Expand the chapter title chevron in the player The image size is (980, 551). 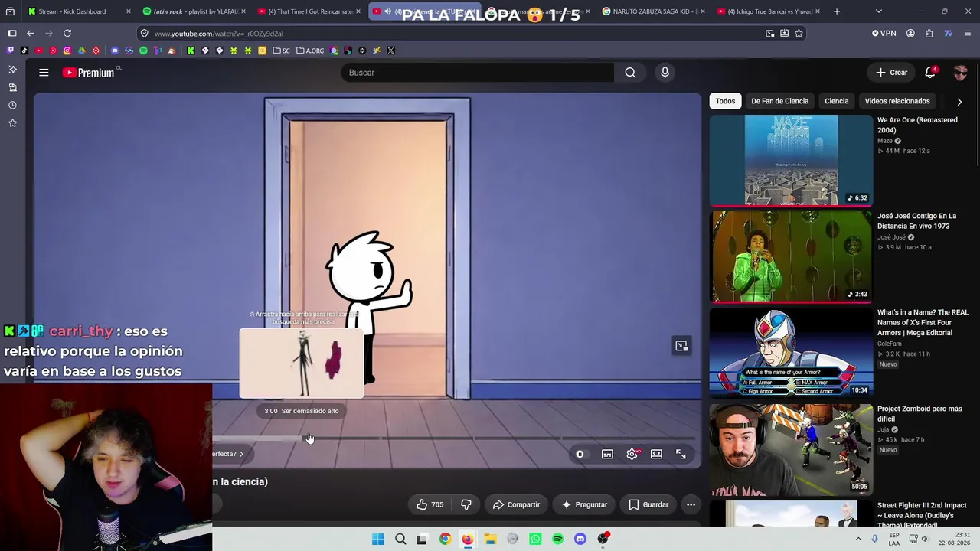(241, 454)
